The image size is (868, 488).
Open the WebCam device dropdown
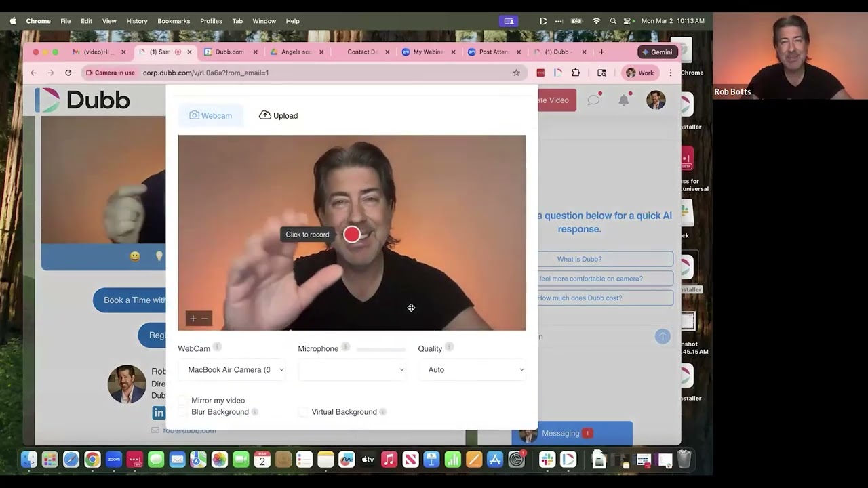pyautogui.click(x=233, y=369)
